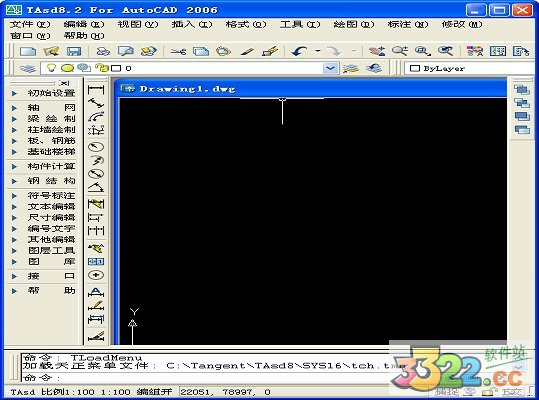Open the 文件(F) menu
This screenshot has height=400, width=539.
point(30,24)
